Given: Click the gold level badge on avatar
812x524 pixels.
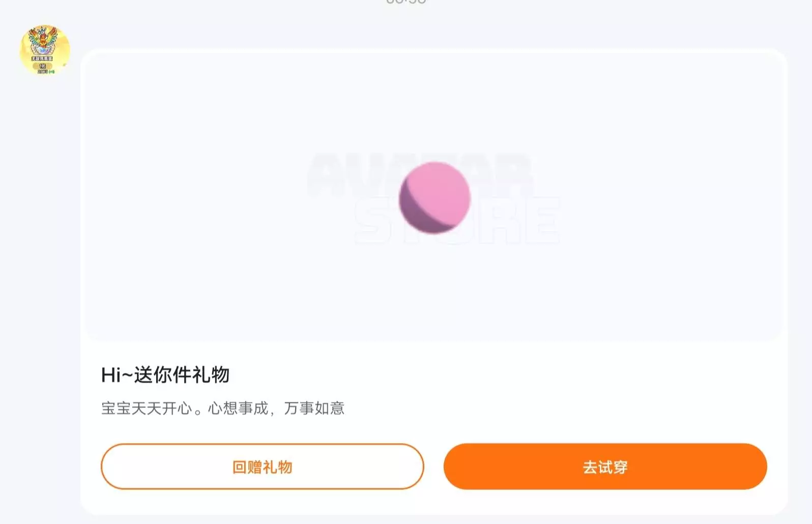Looking at the screenshot, I should tap(42, 66).
